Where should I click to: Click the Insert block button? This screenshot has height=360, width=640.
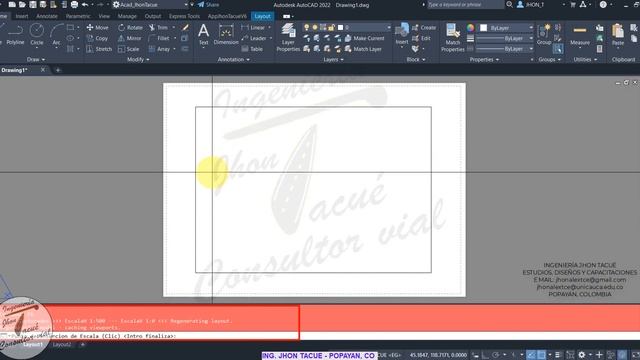pos(402,35)
